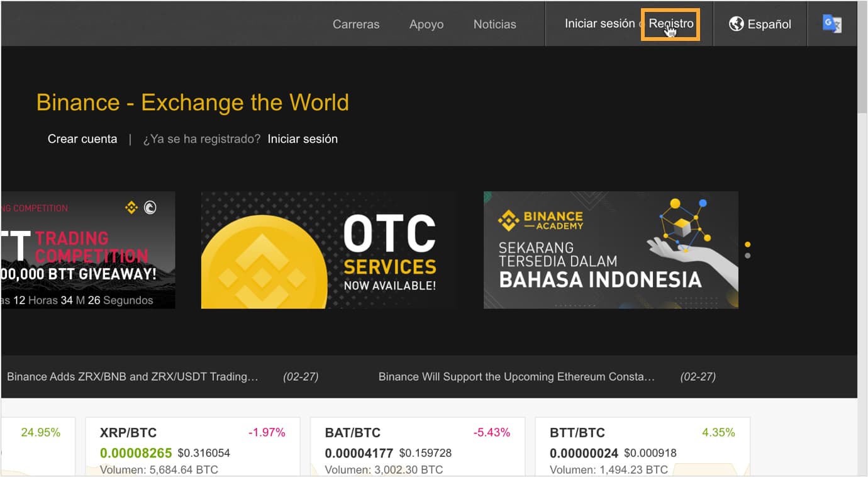The height and width of the screenshot is (477, 868).
Task: Select the gray carousel dot
Action: pos(747,255)
